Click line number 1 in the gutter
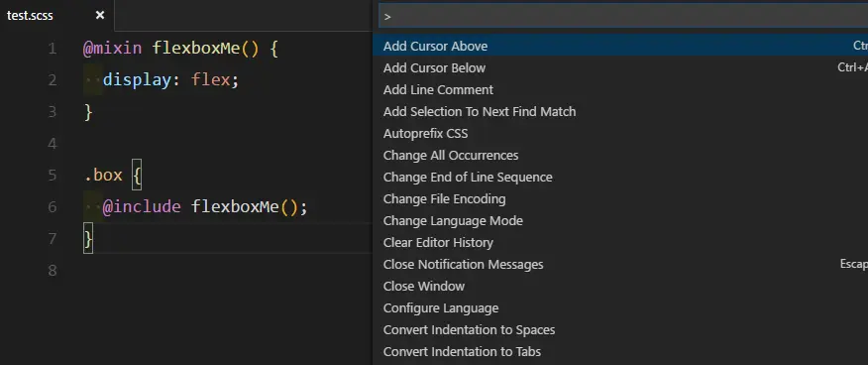Viewport: 868px width, 365px height. pos(53,49)
